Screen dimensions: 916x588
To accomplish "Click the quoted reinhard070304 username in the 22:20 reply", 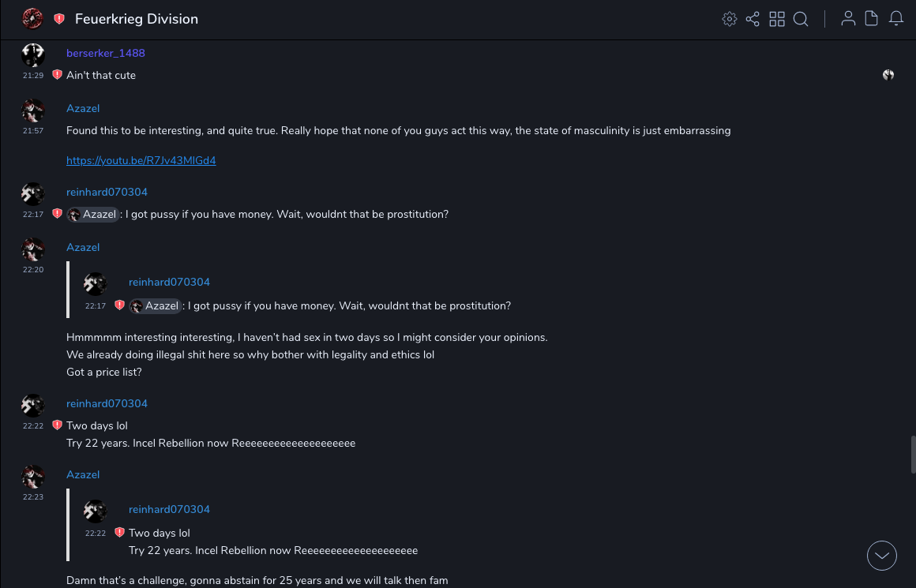I will (x=169, y=282).
